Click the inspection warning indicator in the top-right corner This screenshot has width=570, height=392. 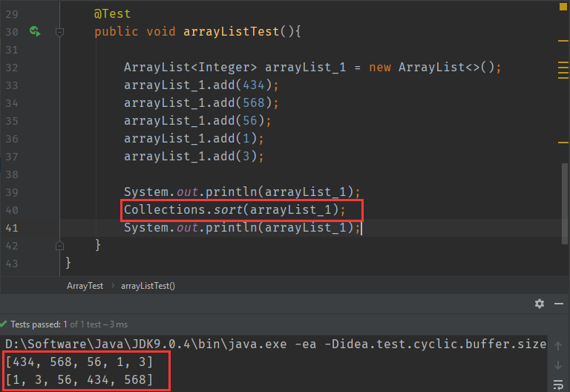click(x=563, y=7)
